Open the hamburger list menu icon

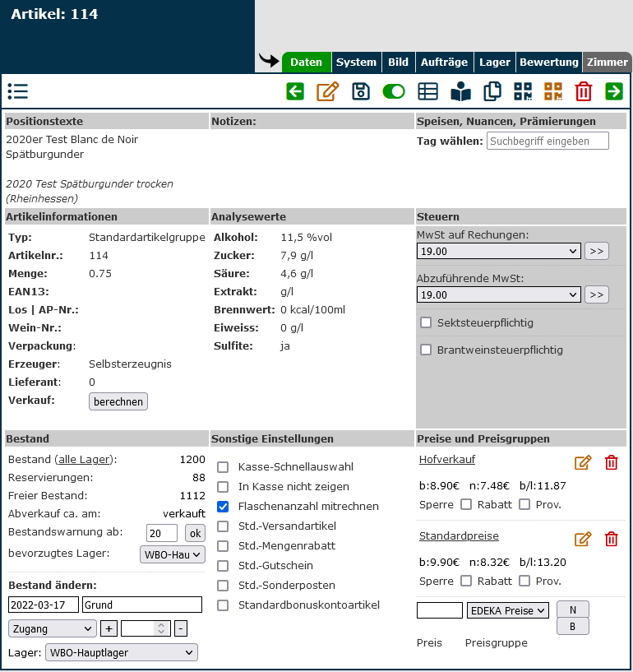[18, 91]
